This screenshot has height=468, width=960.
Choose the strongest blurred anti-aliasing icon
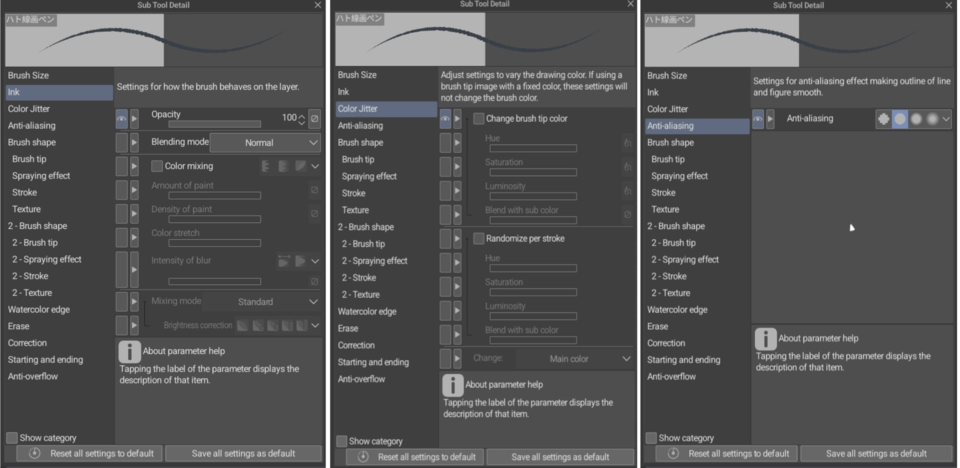(932, 119)
